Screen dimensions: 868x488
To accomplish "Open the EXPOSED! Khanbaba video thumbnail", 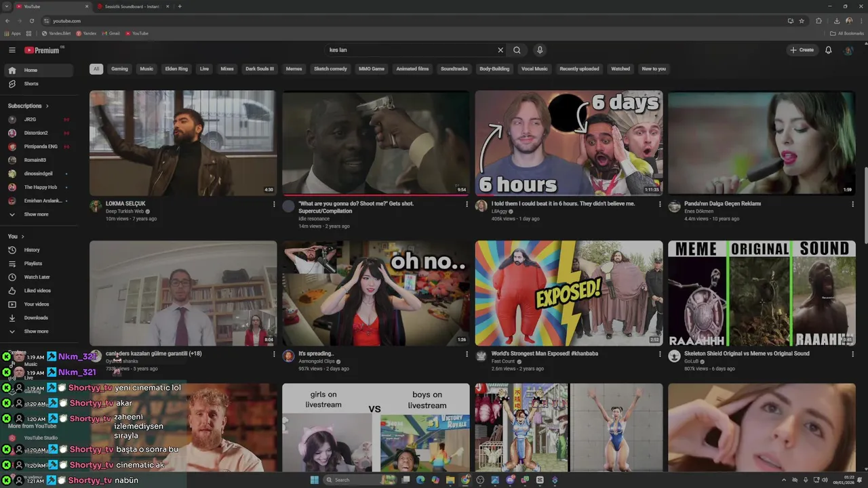I will pos(569,293).
